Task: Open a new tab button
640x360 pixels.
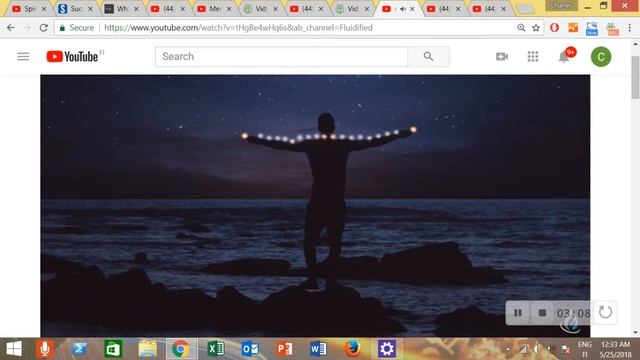Action: 526,9
